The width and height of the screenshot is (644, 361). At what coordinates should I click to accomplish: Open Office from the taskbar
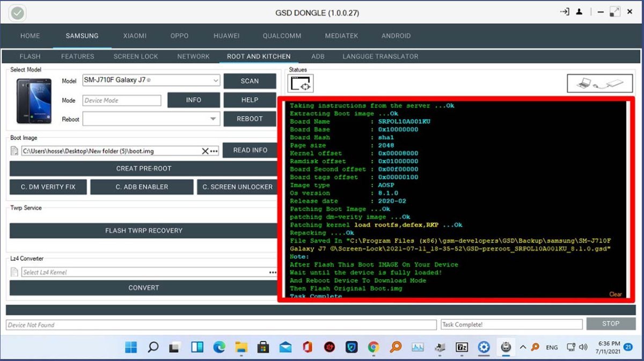click(308, 347)
